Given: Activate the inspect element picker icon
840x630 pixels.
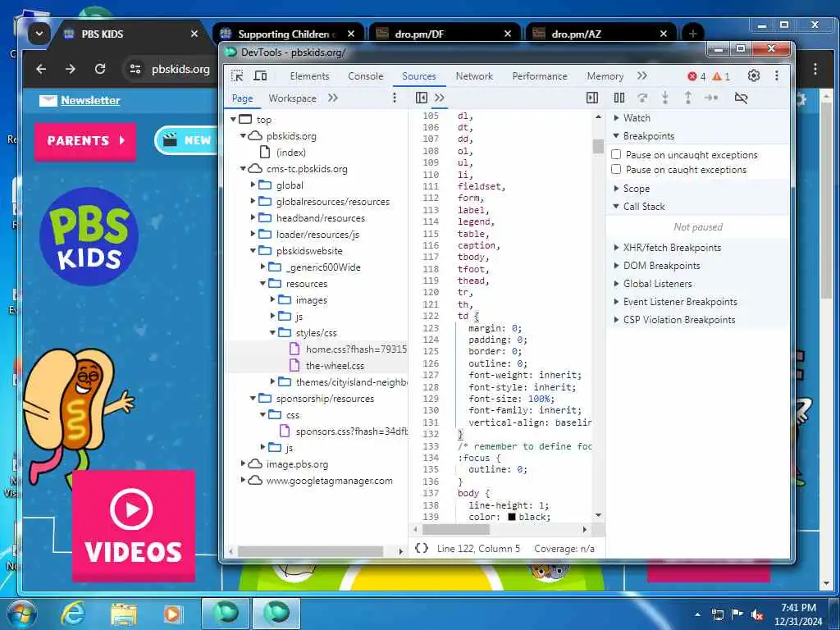Looking at the screenshot, I should (237, 75).
